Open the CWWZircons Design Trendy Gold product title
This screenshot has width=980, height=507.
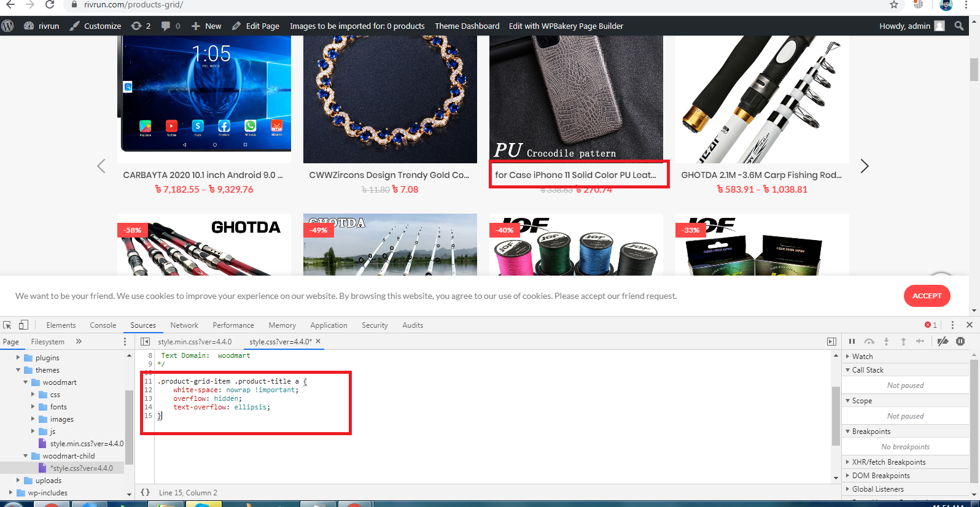(389, 175)
